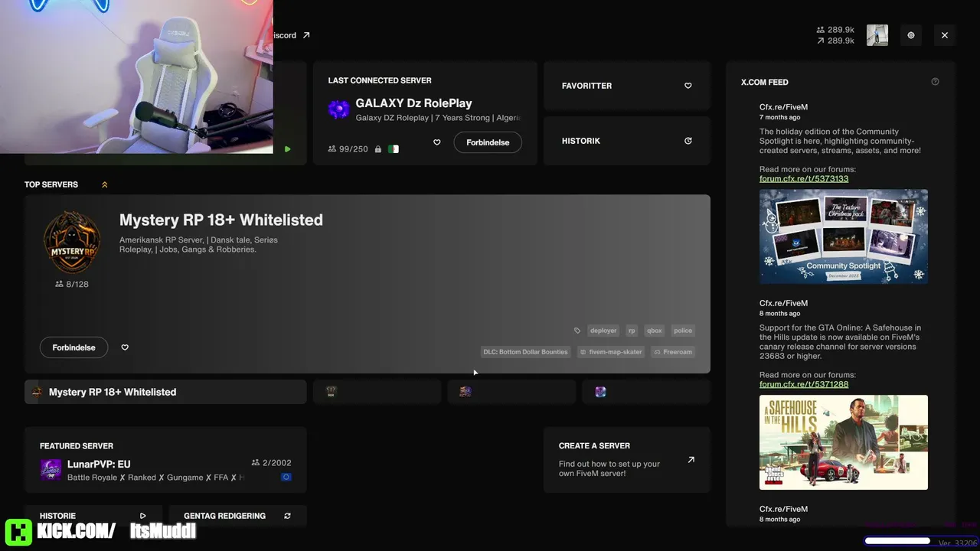The image size is (980, 551).
Task: Click the Mystery RP server logo
Action: tap(72, 243)
